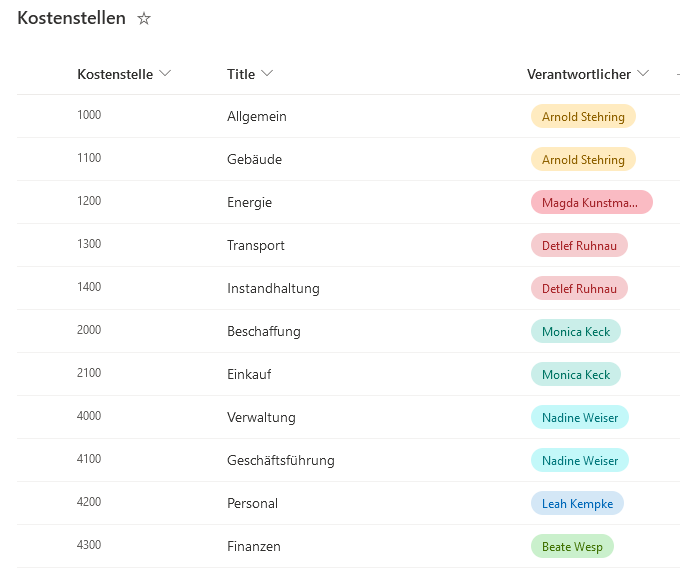
Task: Click the favorite star next to Kostenstellen
Action: pos(144,19)
